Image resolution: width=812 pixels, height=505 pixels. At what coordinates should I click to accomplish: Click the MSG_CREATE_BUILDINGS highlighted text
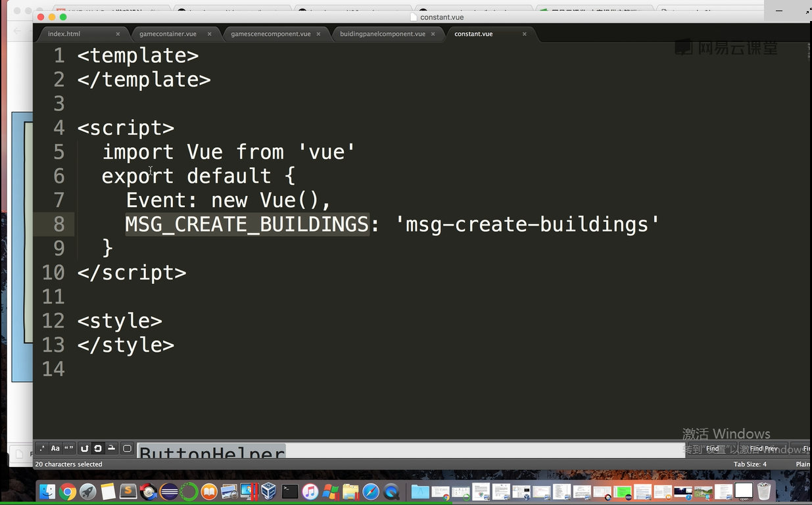(247, 224)
